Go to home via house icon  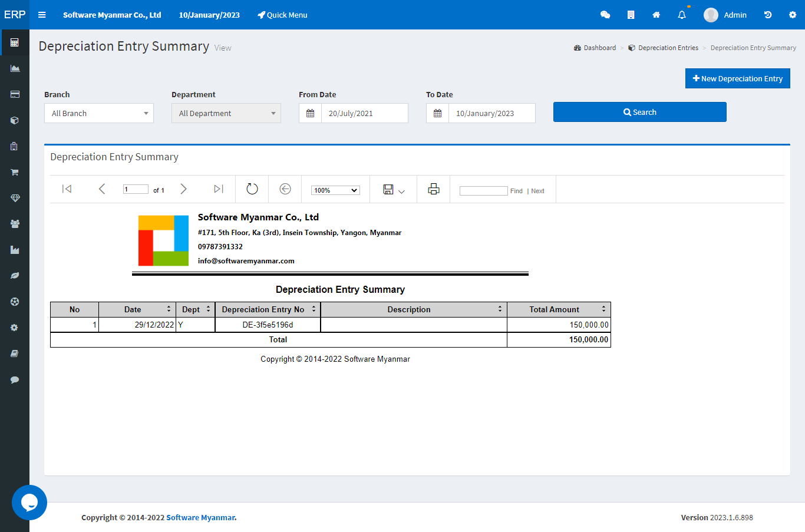[x=656, y=15]
